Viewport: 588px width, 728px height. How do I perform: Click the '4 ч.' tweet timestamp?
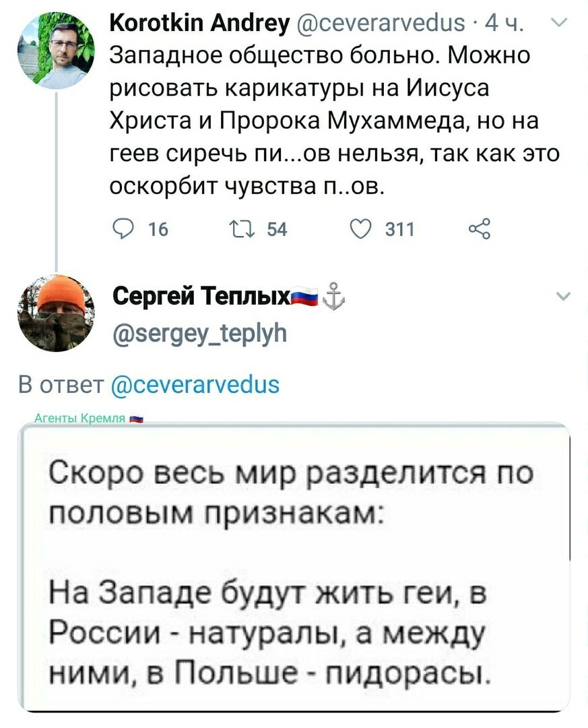pos(504,22)
